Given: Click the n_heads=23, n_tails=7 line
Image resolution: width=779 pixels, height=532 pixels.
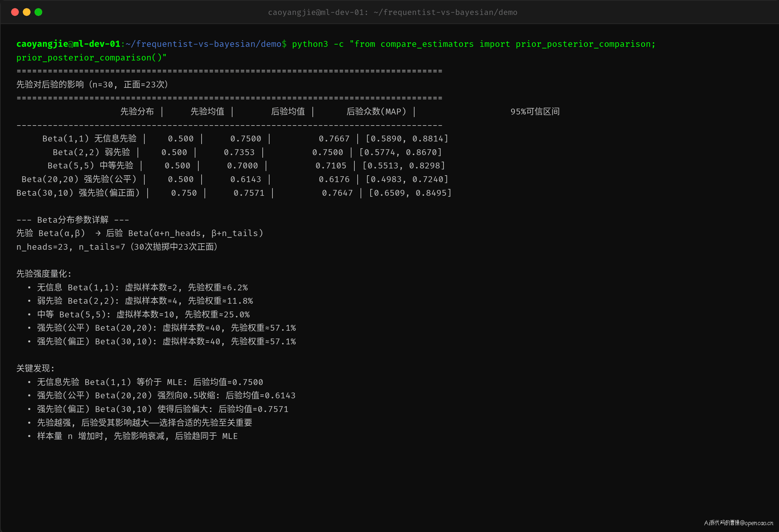Looking at the screenshot, I should [x=117, y=247].
